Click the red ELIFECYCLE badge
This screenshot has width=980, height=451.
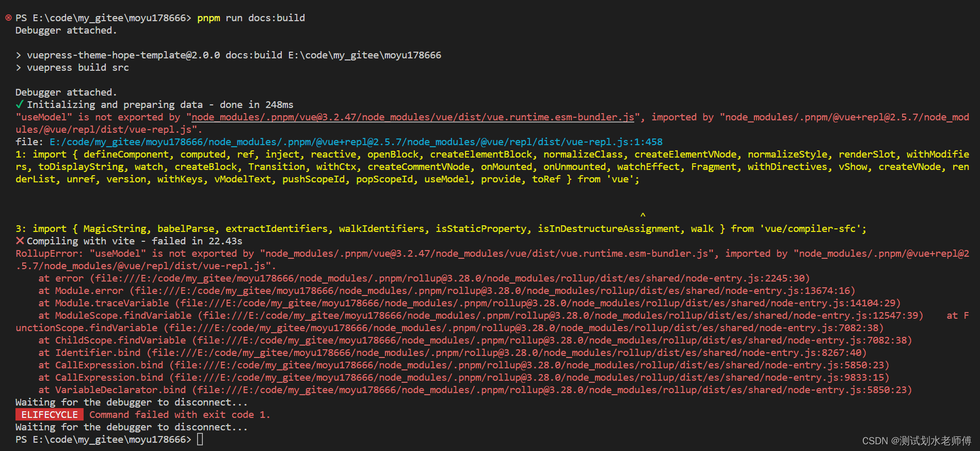pyautogui.click(x=49, y=415)
